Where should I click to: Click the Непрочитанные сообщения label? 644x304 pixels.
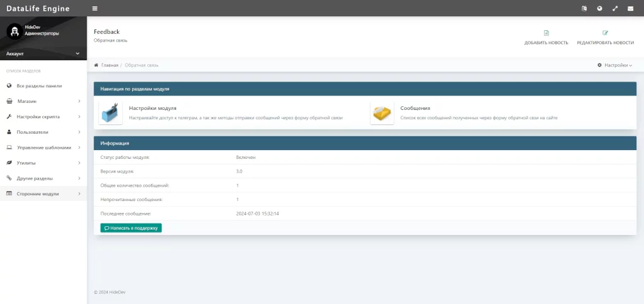pyautogui.click(x=131, y=199)
